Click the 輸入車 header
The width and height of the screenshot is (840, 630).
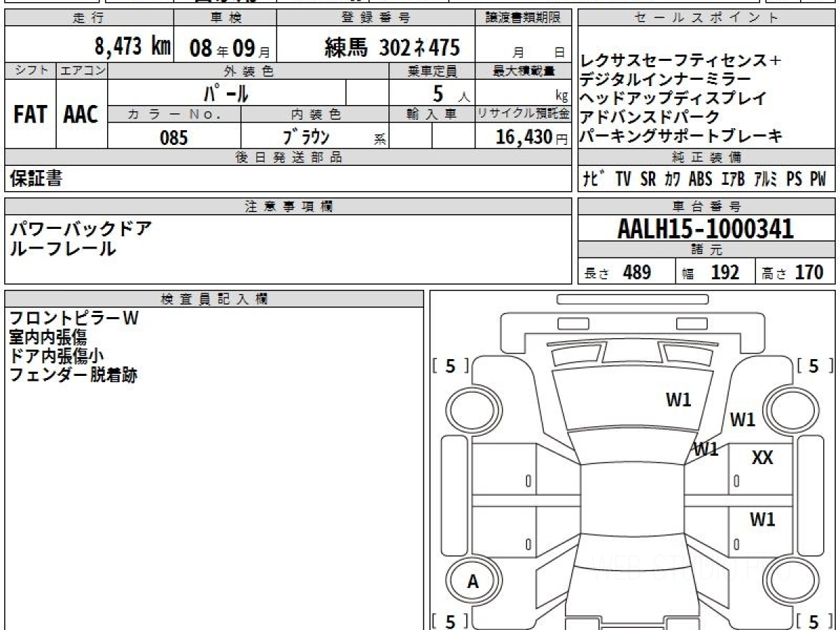tap(432, 114)
